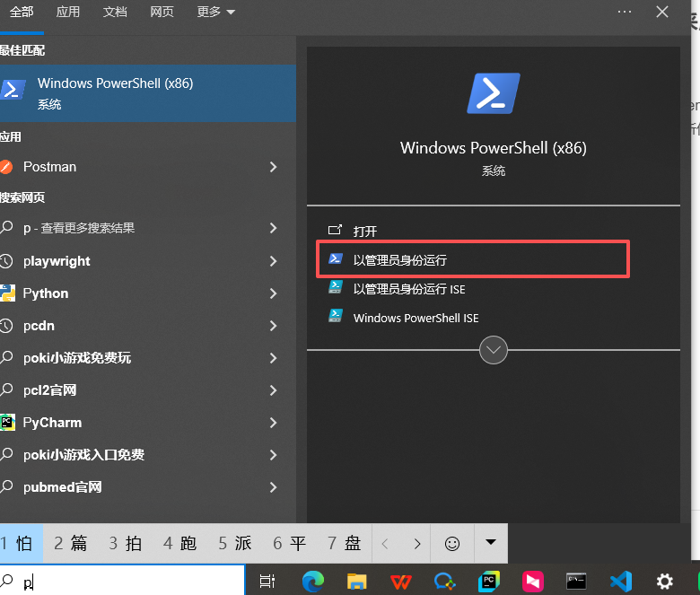700x595 pixels.
Task: Open the blue chat app on taskbar
Action: pyautogui.click(x=444, y=582)
